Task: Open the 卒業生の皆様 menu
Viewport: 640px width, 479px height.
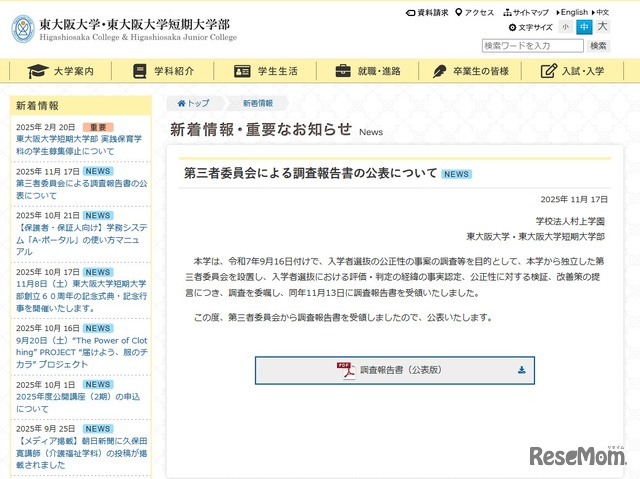Action: coord(470,71)
